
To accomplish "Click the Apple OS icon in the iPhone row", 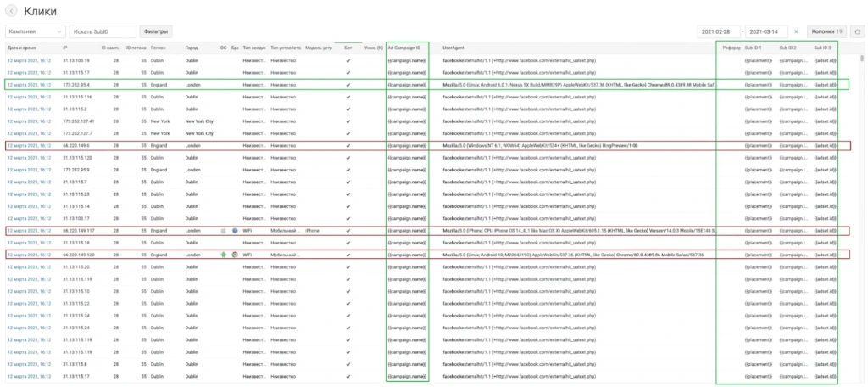I will point(224,230).
